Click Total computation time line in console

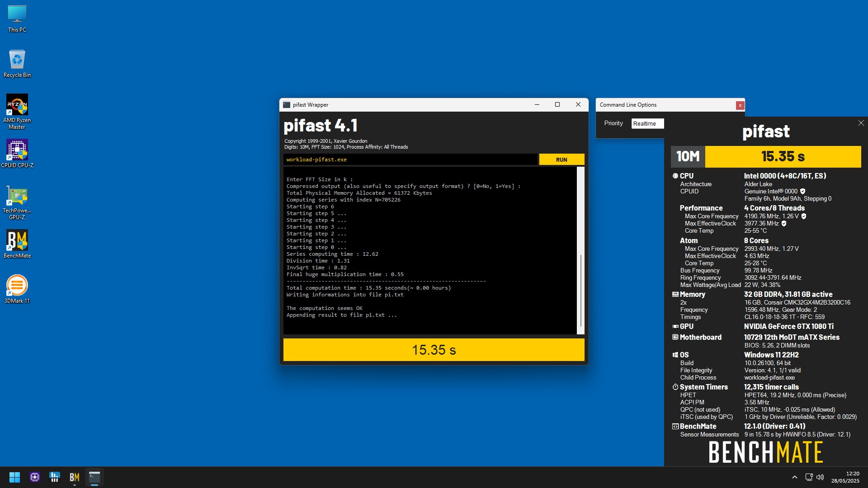click(368, 288)
